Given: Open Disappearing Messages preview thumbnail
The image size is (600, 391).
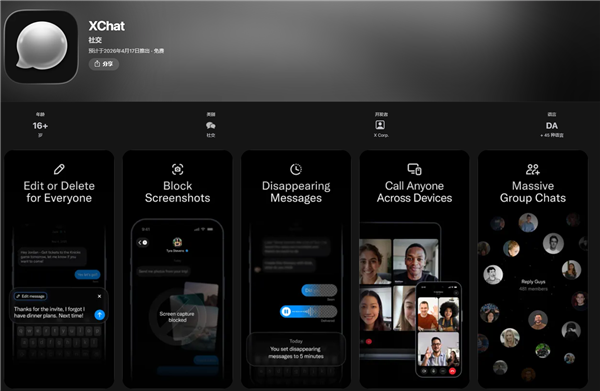Looking at the screenshot, I should (x=296, y=269).
